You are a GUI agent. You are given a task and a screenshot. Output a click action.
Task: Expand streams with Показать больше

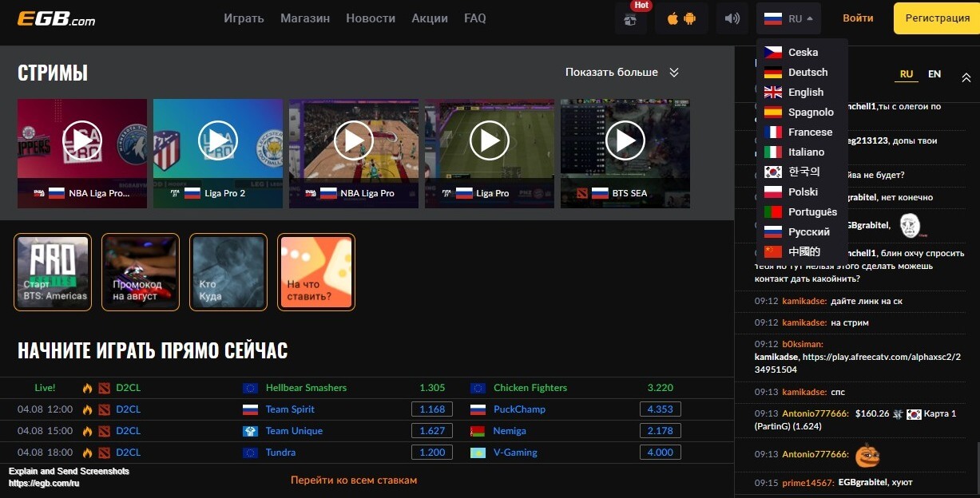pyautogui.click(x=622, y=72)
